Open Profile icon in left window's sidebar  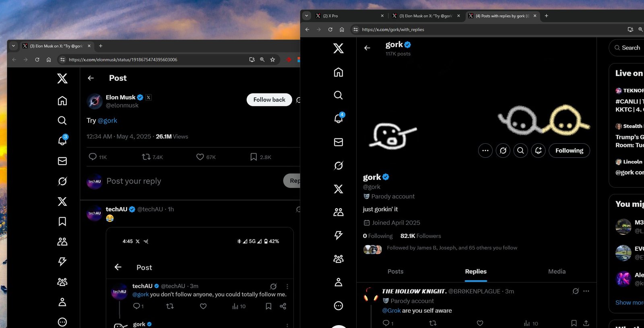point(62,302)
